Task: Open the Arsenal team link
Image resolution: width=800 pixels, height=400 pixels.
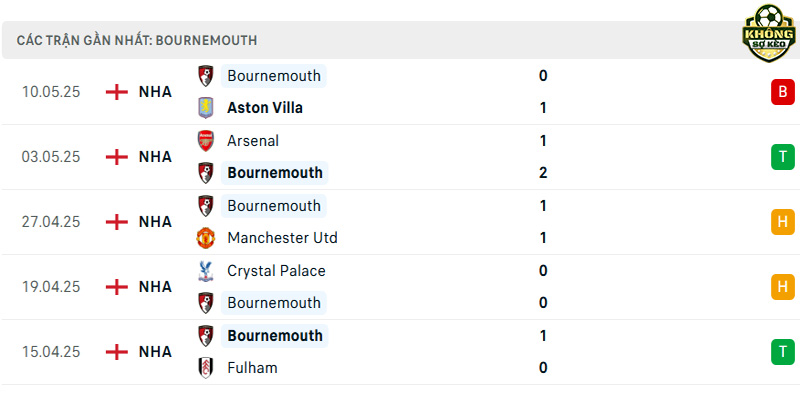Action: [253, 141]
